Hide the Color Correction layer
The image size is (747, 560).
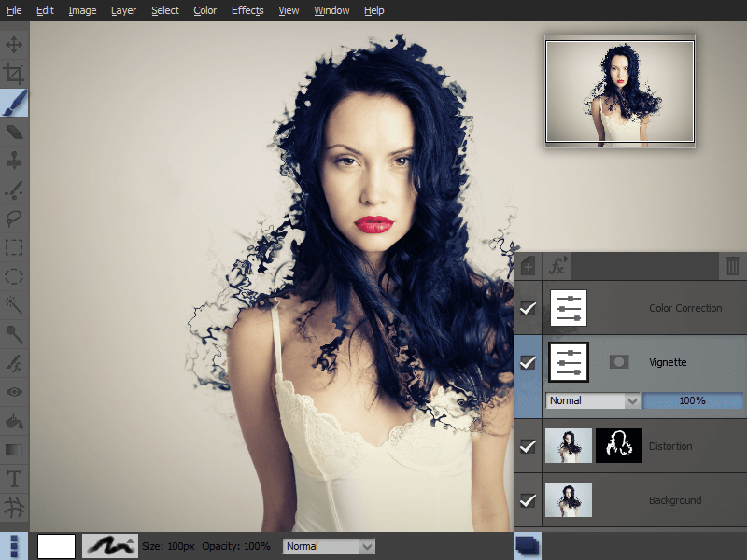(x=528, y=308)
